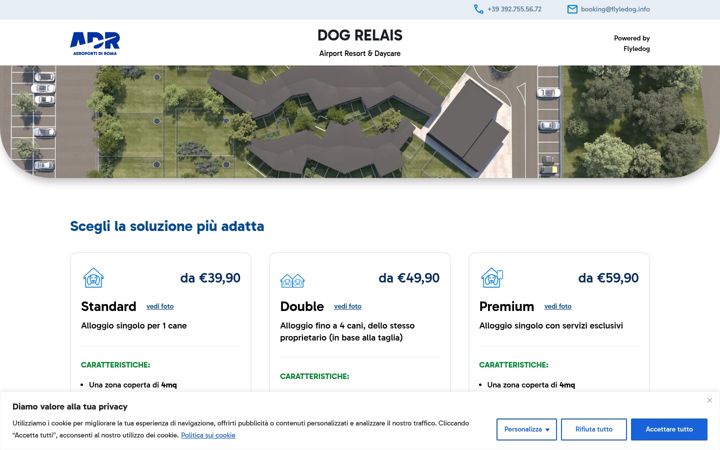Click the heading Scegli la soluzione più adatta

click(167, 226)
